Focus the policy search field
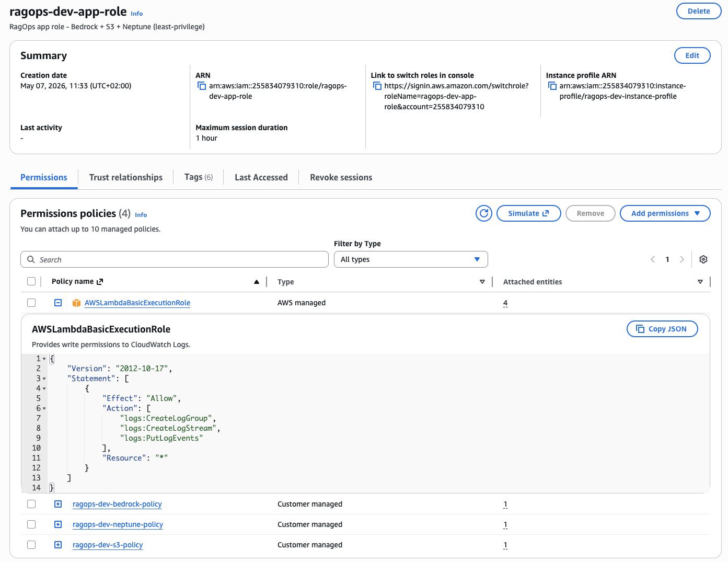Screen dimensions: 728x562 tap(175, 259)
